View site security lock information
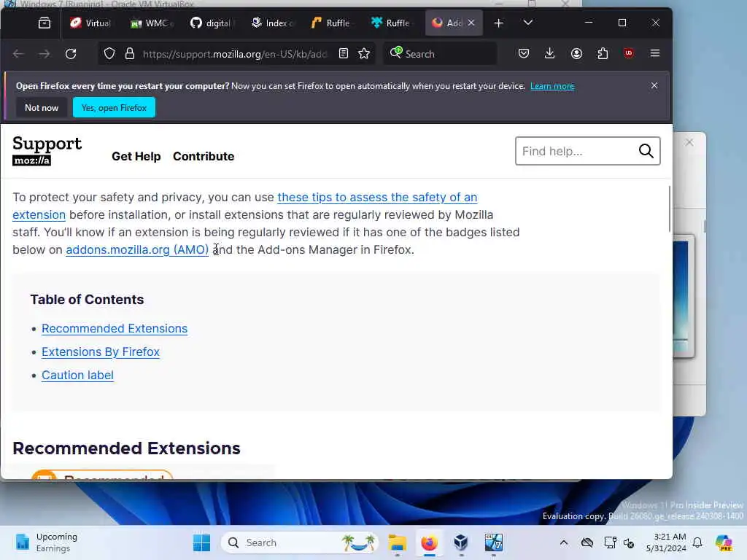Screen dimensions: 747x560 tap(130, 54)
